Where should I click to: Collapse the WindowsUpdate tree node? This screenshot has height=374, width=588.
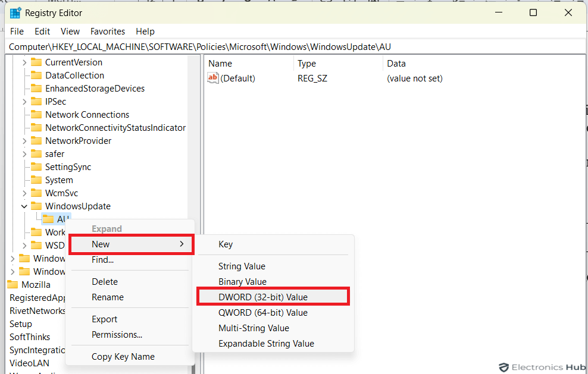[24, 206]
